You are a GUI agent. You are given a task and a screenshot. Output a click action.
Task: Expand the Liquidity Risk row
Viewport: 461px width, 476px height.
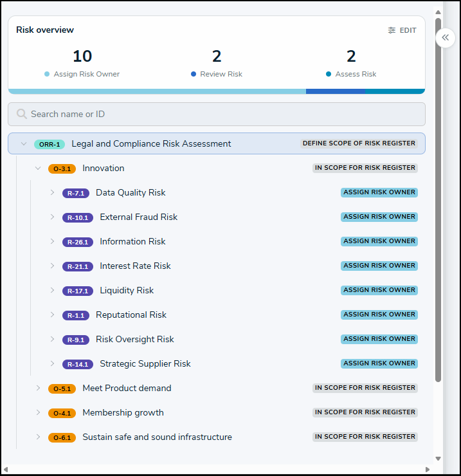tap(52, 290)
